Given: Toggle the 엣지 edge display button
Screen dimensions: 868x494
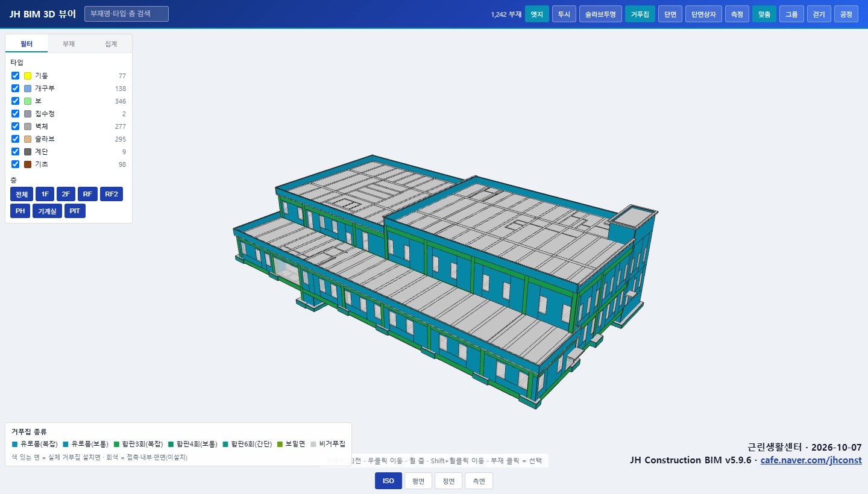Looking at the screenshot, I should [537, 14].
